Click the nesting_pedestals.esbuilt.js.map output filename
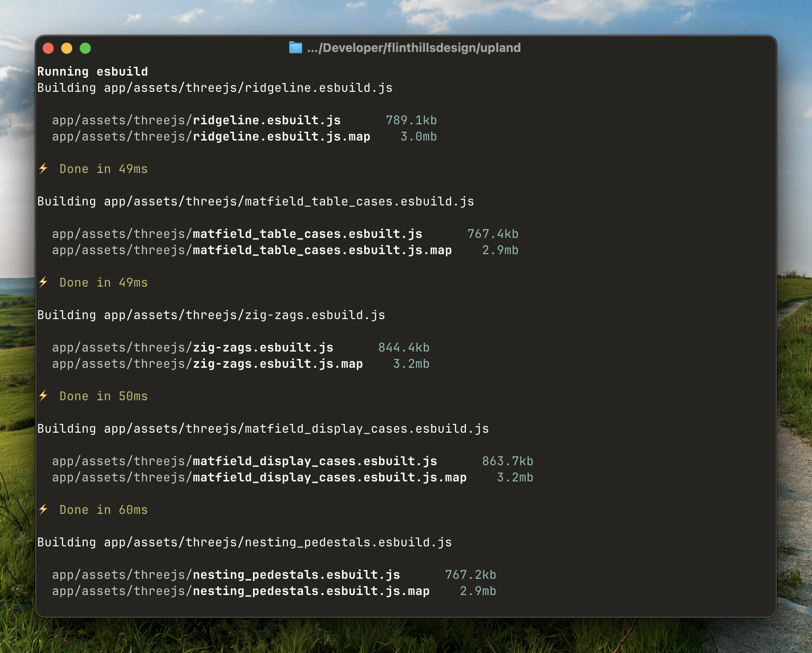 [x=311, y=591]
